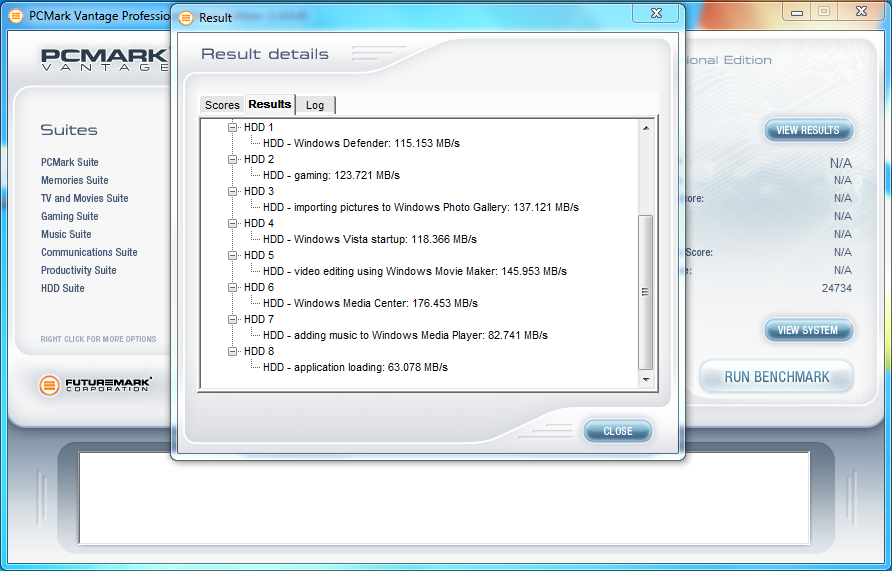This screenshot has height=571, width=892.
Task: Close the Result dialog with X button
Action: click(x=656, y=13)
